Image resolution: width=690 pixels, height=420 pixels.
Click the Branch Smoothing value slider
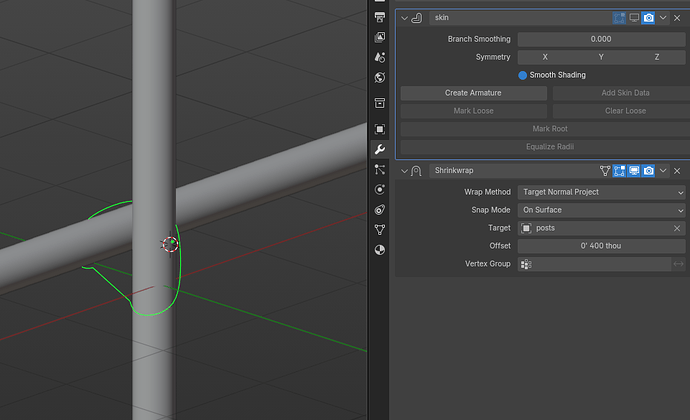point(602,39)
